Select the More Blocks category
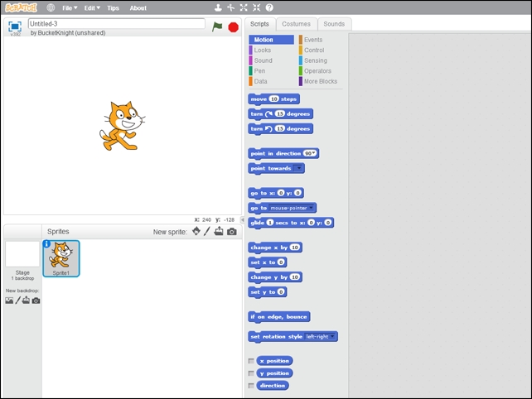This screenshot has height=399, width=532. click(x=321, y=81)
